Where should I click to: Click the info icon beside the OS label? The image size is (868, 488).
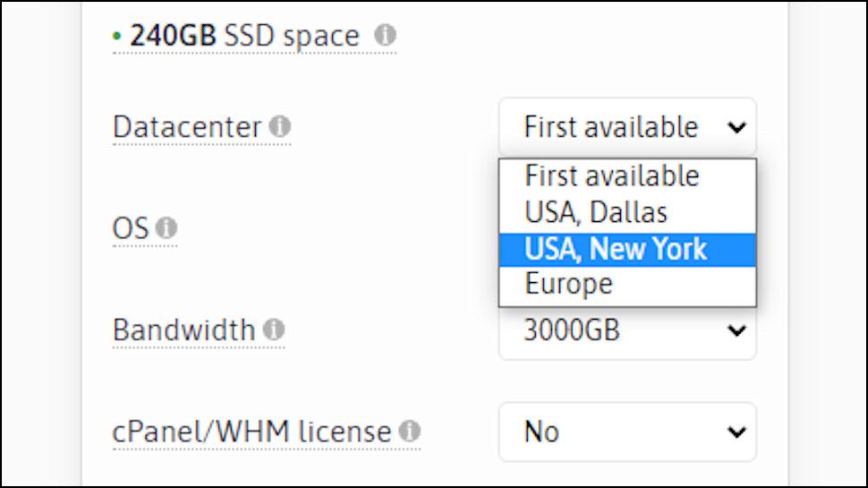(166, 228)
